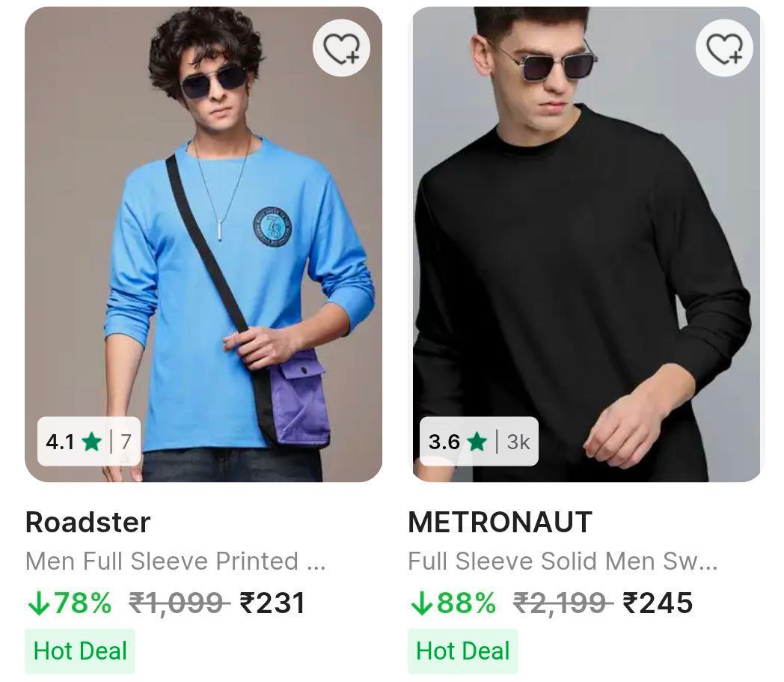Click the ₹245 discounted price

click(x=658, y=603)
